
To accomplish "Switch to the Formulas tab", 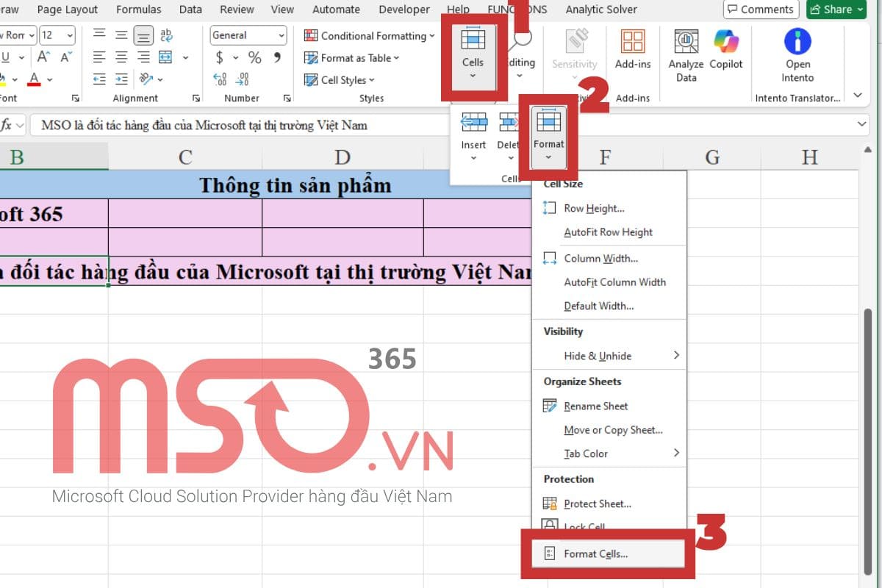I will tap(137, 10).
